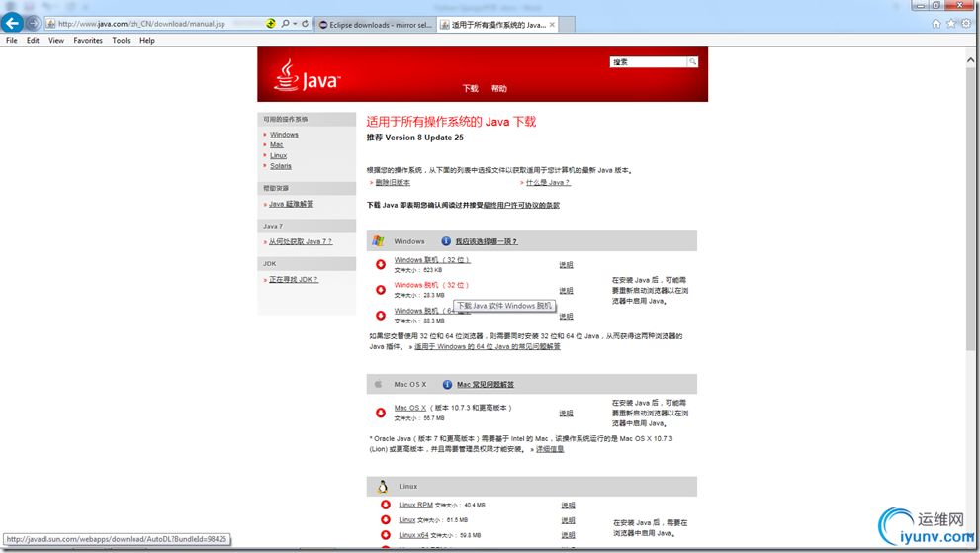The height and width of the screenshot is (553, 980).
Task: Click the browser Forward arrow button
Action: (x=33, y=23)
